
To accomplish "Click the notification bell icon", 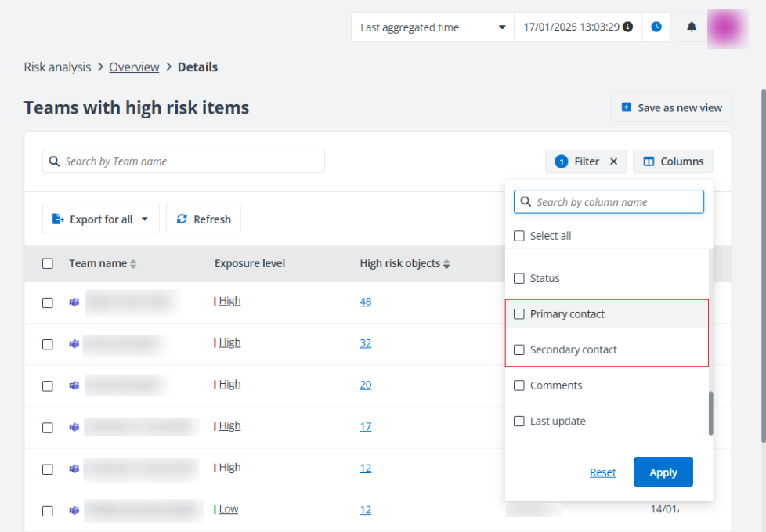I will 692,27.
